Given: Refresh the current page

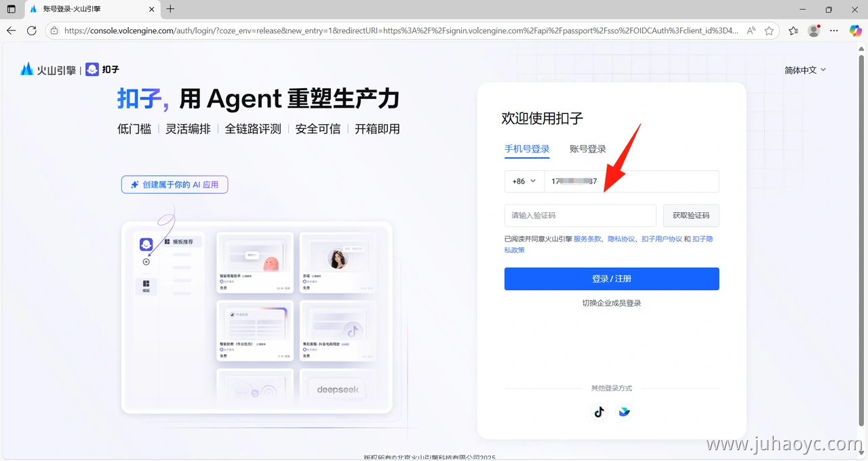Looking at the screenshot, I should pos(31,31).
